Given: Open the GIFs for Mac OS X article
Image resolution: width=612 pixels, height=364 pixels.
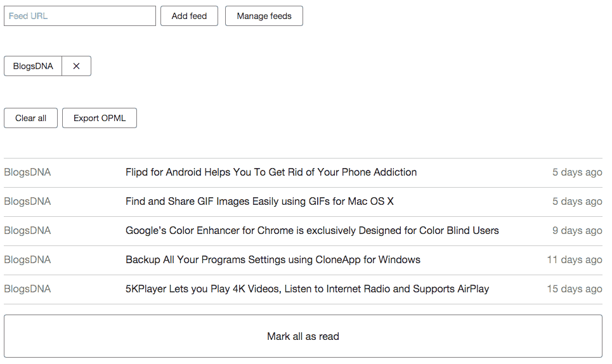Looking at the screenshot, I should pyautogui.click(x=259, y=202).
